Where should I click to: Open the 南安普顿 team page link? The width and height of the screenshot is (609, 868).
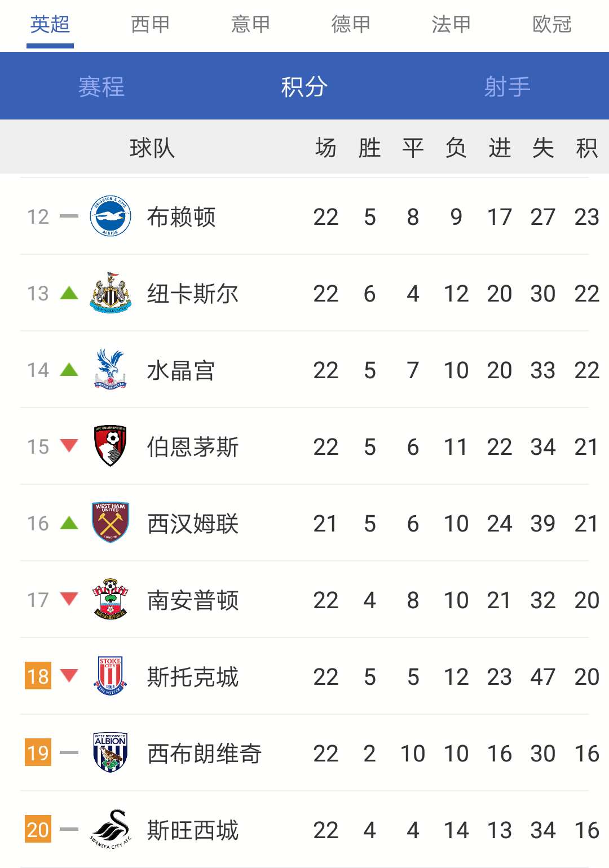click(x=193, y=600)
